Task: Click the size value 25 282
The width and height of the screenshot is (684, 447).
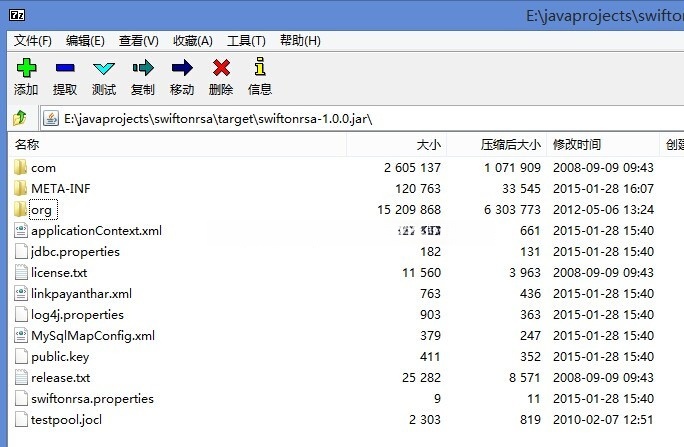Action: [421, 378]
